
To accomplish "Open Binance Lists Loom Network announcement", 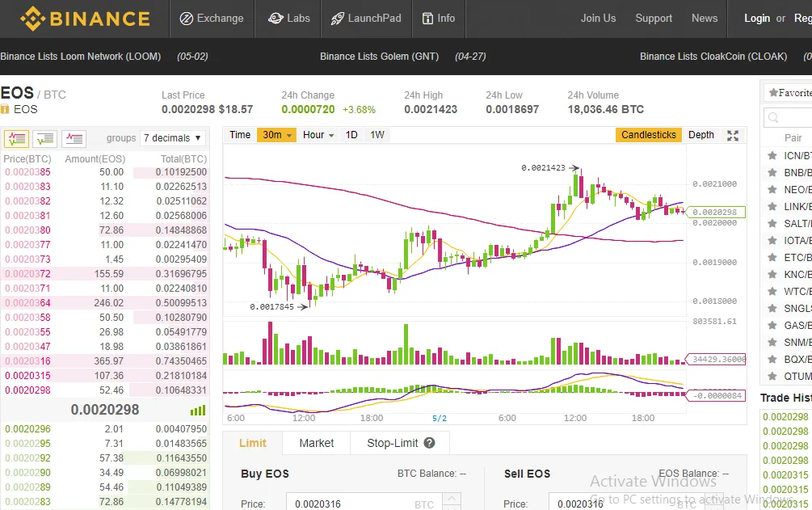I will 80,57.
